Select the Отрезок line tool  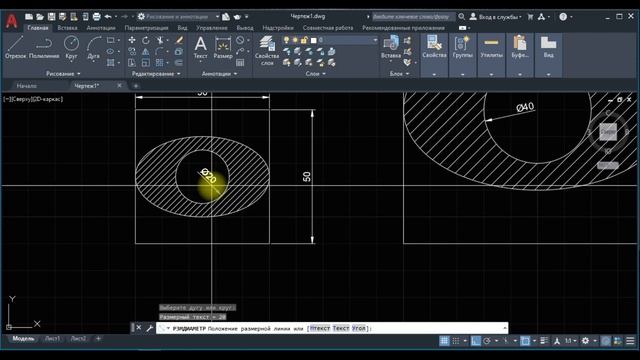pos(15,47)
